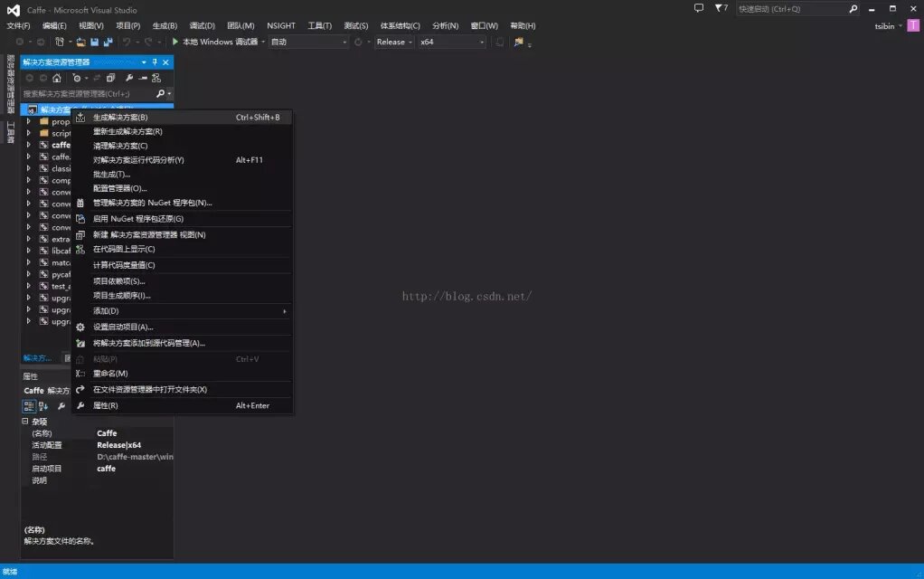Collapse the 杂项 category in Properties
924x579 pixels.
pos(25,422)
